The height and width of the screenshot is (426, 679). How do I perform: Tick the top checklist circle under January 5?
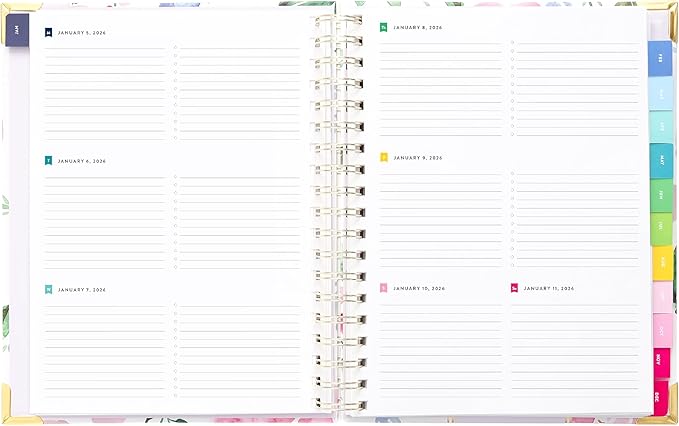pyautogui.click(x=175, y=47)
